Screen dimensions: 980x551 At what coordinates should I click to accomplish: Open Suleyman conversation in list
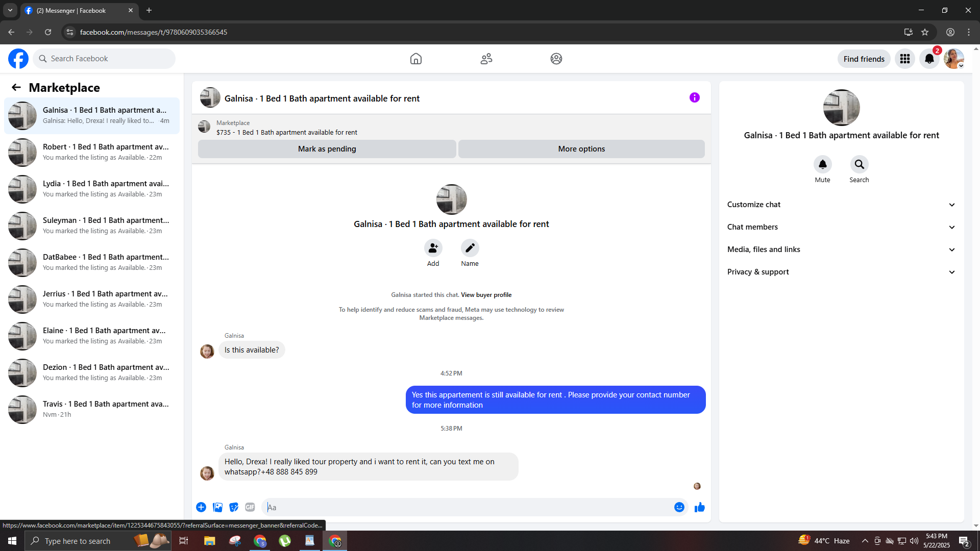(x=92, y=226)
